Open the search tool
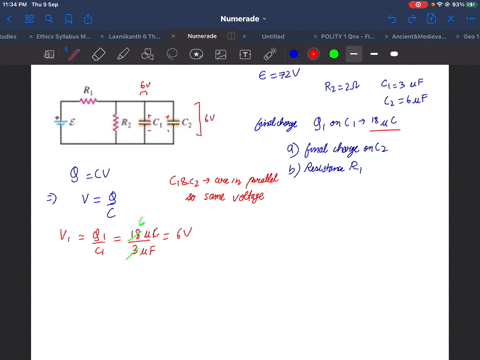Image resolution: width=480 pixels, height=360 pixels. (49, 19)
